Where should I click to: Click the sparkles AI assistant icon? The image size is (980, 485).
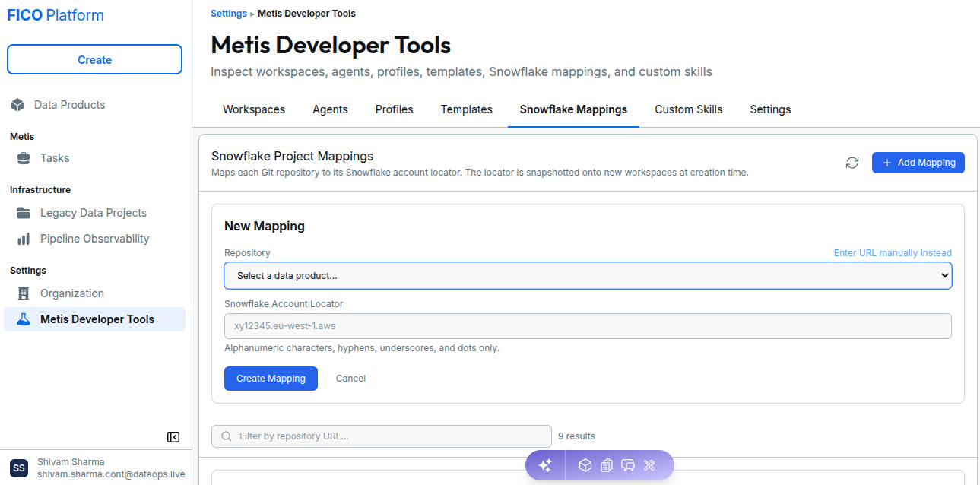click(545, 465)
